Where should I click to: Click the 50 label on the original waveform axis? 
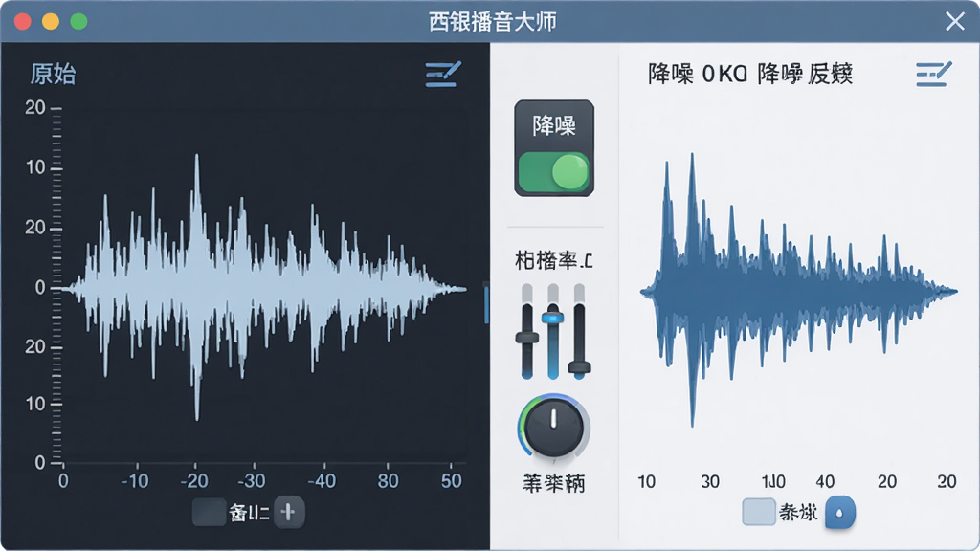pyautogui.click(x=452, y=481)
